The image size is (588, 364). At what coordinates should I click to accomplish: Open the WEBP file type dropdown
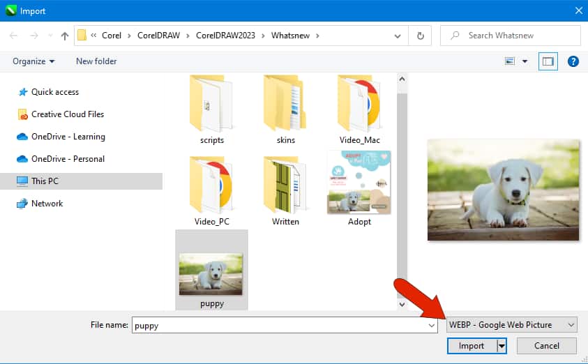[512, 325]
